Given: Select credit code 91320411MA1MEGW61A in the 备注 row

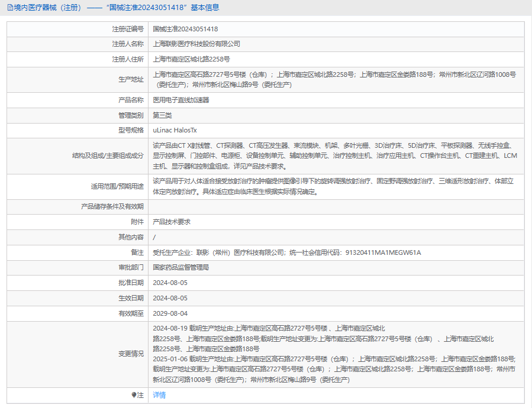Looking at the screenshot, I should coord(382,252).
